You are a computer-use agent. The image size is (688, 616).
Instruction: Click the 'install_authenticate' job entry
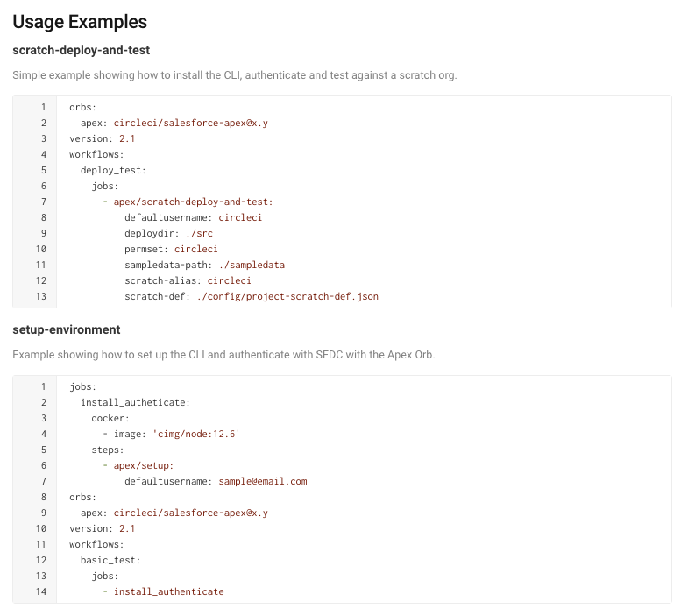[x=169, y=591]
